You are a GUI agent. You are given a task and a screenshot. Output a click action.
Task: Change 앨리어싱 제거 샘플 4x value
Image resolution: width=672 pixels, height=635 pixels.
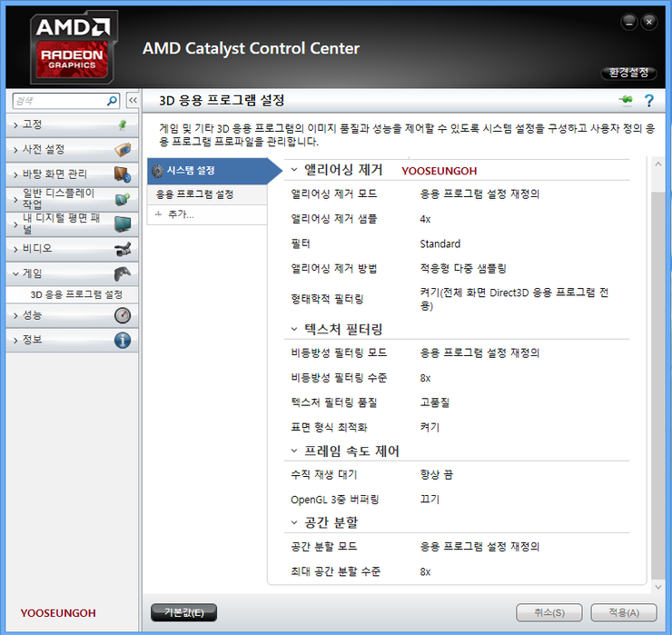(x=425, y=219)
